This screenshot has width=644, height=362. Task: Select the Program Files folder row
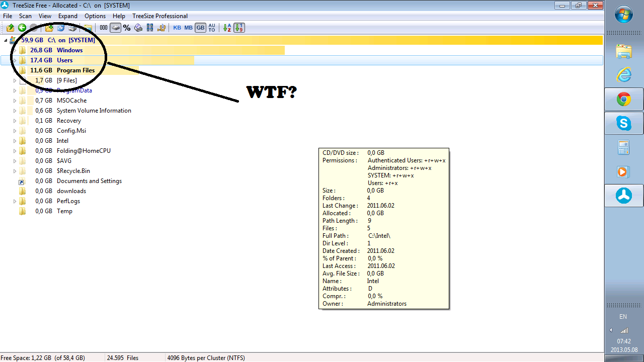click(x=302, y=70)
